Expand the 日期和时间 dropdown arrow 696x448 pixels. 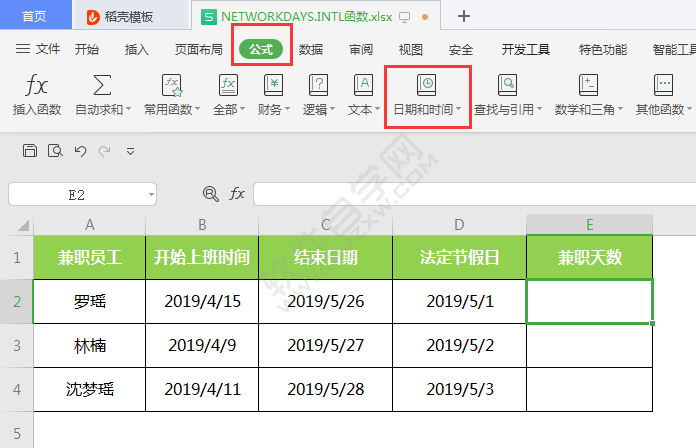point(459,109)
